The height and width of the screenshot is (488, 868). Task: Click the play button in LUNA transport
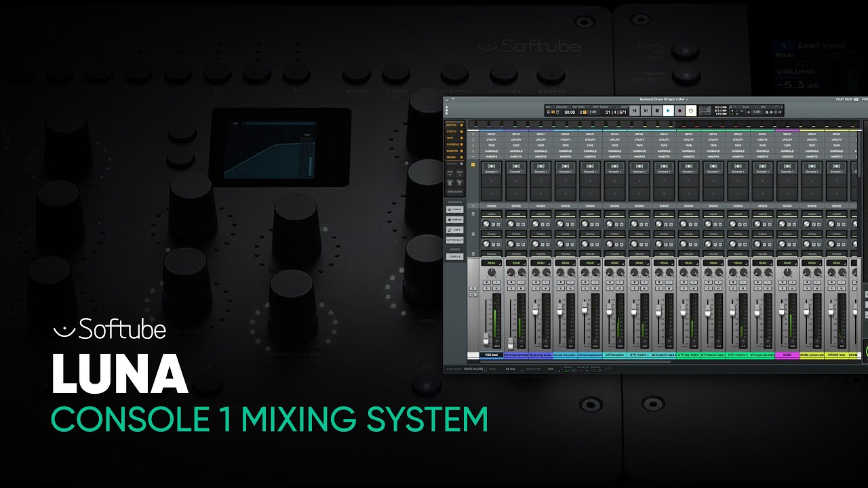pos(669,110)
